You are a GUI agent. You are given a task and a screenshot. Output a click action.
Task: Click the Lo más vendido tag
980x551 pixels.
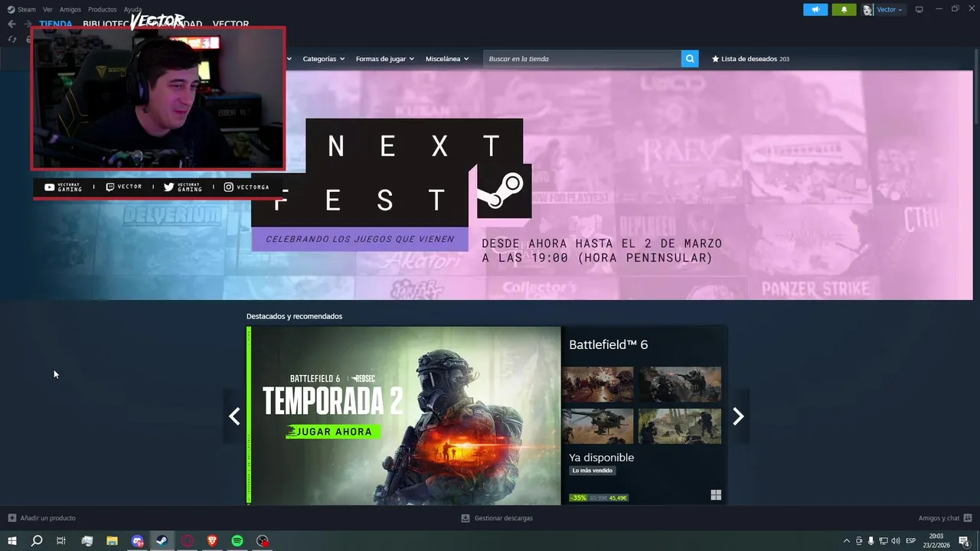593,471
